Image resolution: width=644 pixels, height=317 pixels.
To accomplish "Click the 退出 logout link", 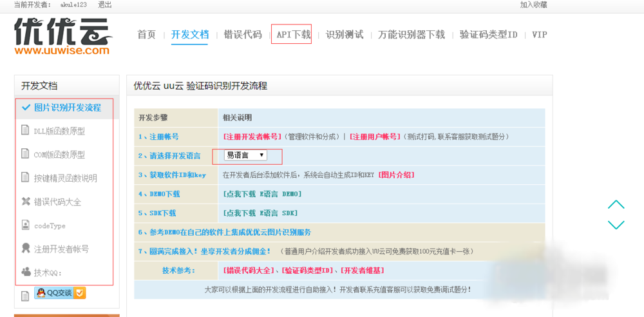I will [x=105, y=5].
